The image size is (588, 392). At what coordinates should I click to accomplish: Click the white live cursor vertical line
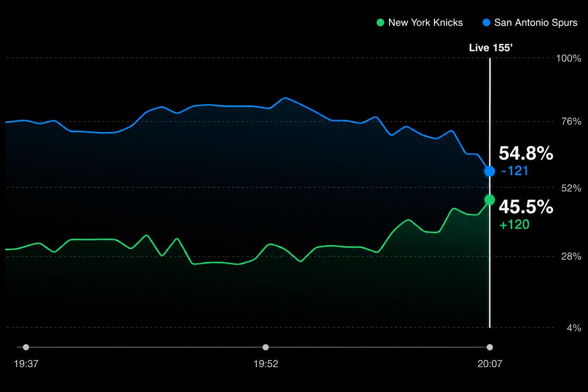point(490,193)
